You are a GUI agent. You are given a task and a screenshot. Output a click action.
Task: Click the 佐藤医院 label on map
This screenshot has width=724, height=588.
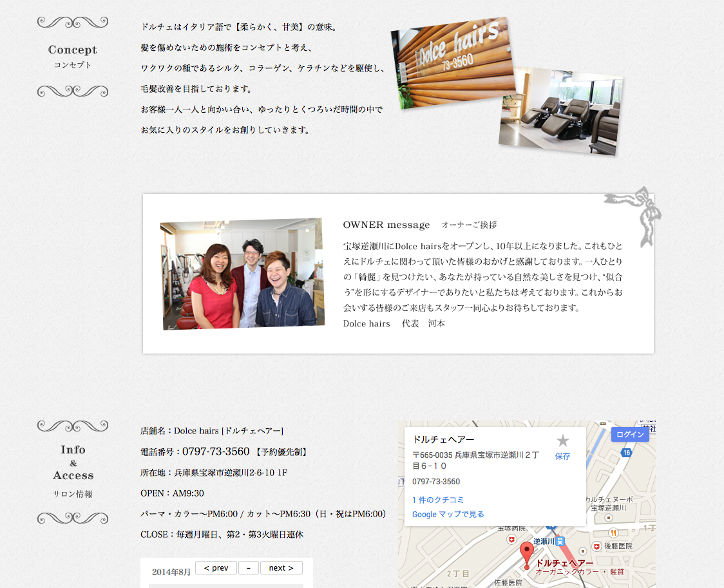coord(508,582)
